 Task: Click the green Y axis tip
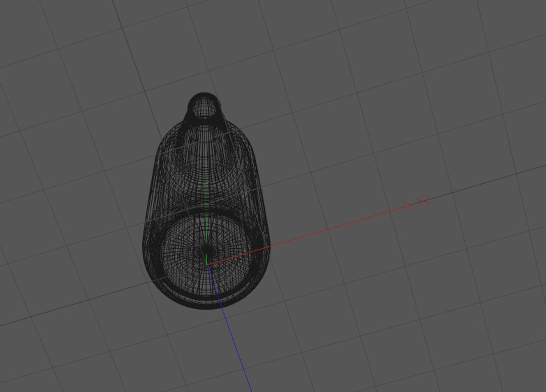(x=206, y=184)
